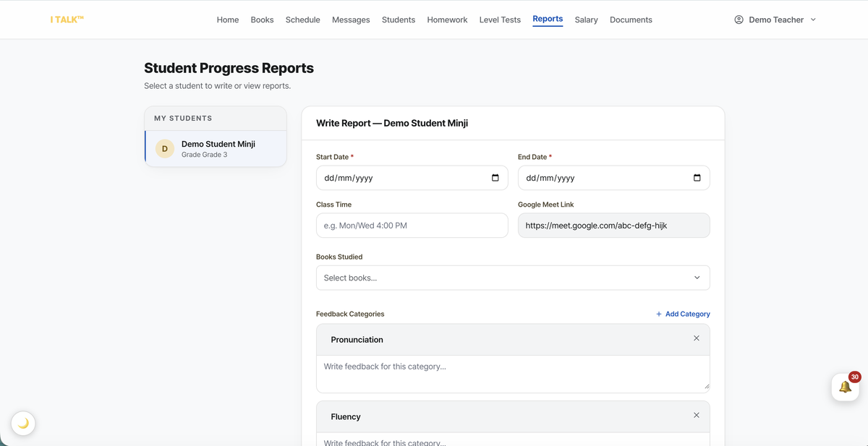
Task: Click the Google Meet Link field
Action: [614, 226]
